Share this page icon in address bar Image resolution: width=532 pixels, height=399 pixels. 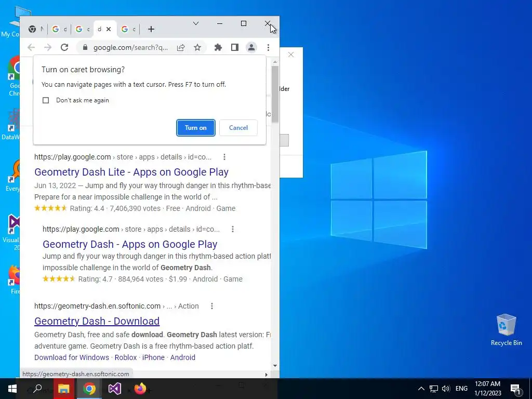(x=181, y=47)
